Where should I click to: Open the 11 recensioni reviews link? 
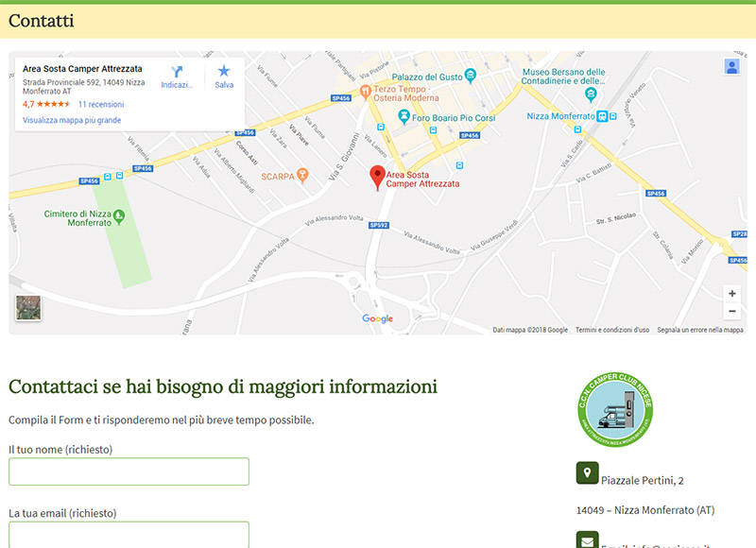[x=101, y=104]
